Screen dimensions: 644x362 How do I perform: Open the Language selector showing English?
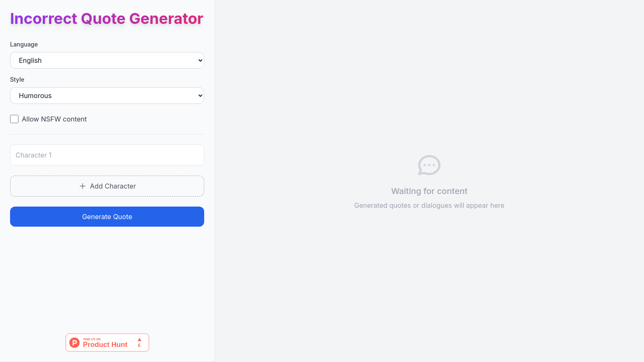tap(107, 60)
